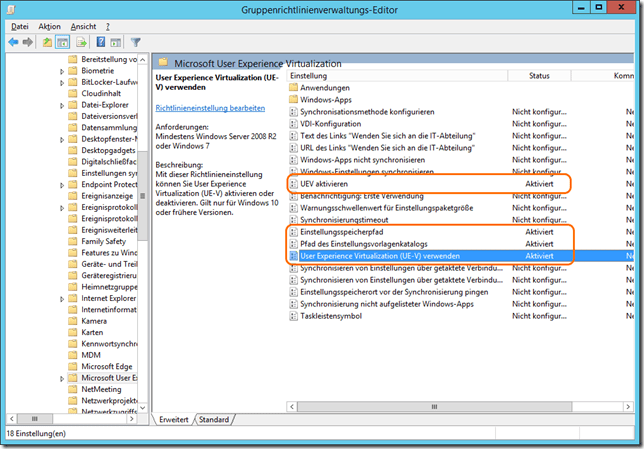Click the Export list toolbar icon
Image resolution: width=644 pixels, height=449 pixels.
[82, 42]
